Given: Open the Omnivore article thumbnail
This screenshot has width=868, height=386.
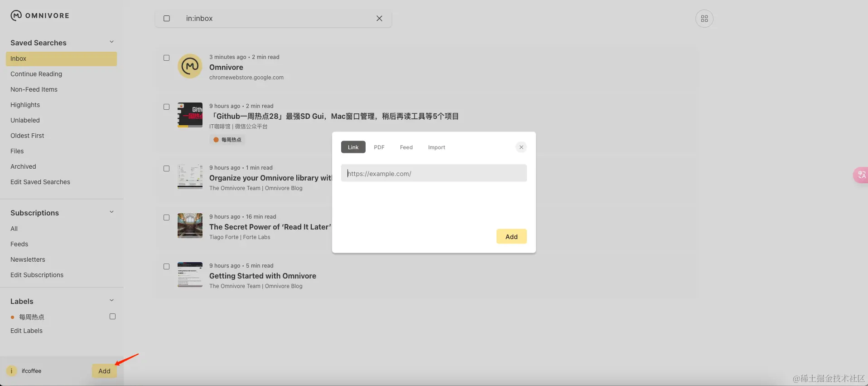Looking at the screenshot, I should click(x=190, y=66).
